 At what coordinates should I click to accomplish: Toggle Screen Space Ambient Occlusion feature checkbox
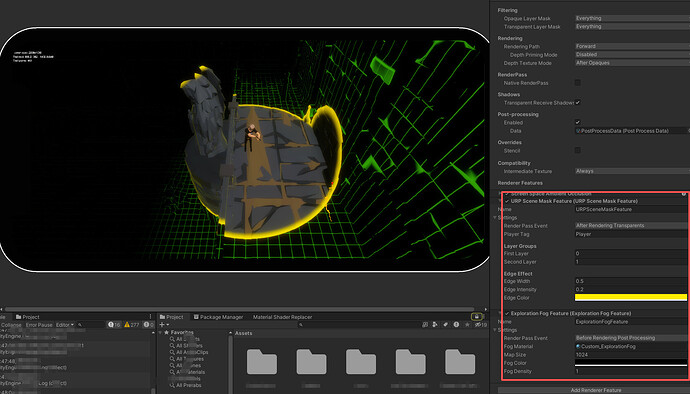[x=507, y=194]
